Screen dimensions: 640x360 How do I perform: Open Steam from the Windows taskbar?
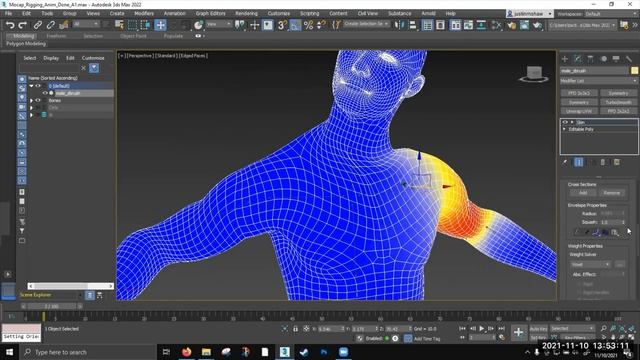[304, 352]
